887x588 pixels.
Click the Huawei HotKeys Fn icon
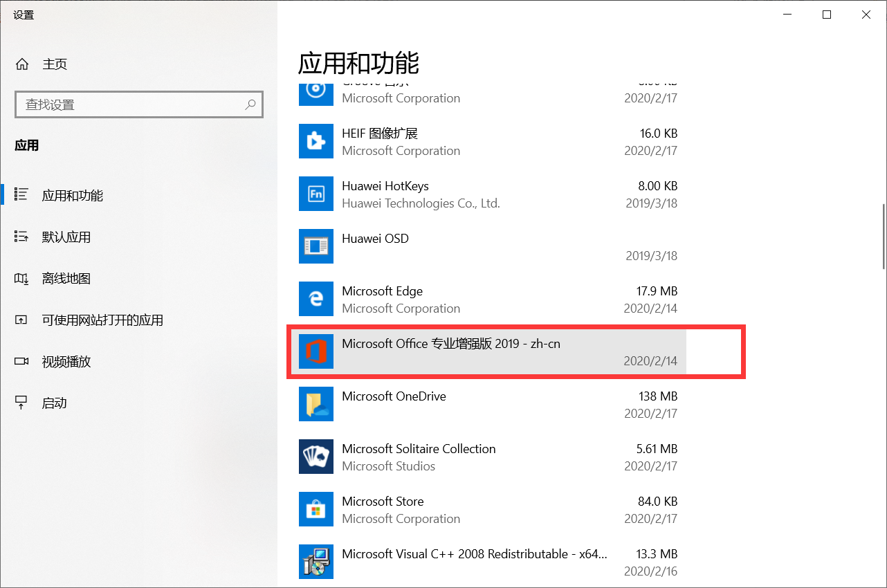tap(316, 194)
